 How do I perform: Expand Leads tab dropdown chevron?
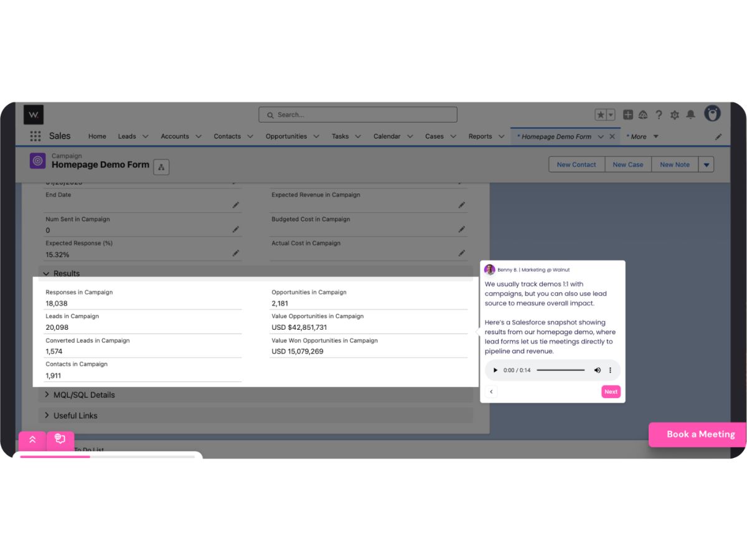tap(146, 136)
